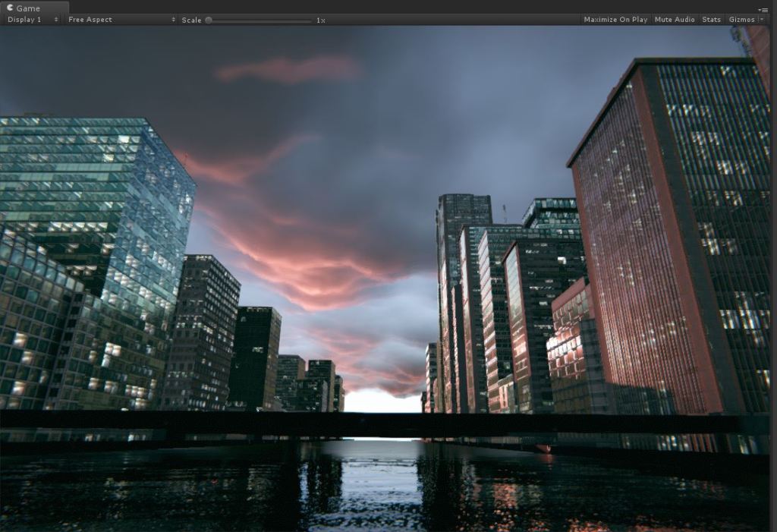Click the 1x scale value
This screenshot has width=777, height=532.
(321, 20)
